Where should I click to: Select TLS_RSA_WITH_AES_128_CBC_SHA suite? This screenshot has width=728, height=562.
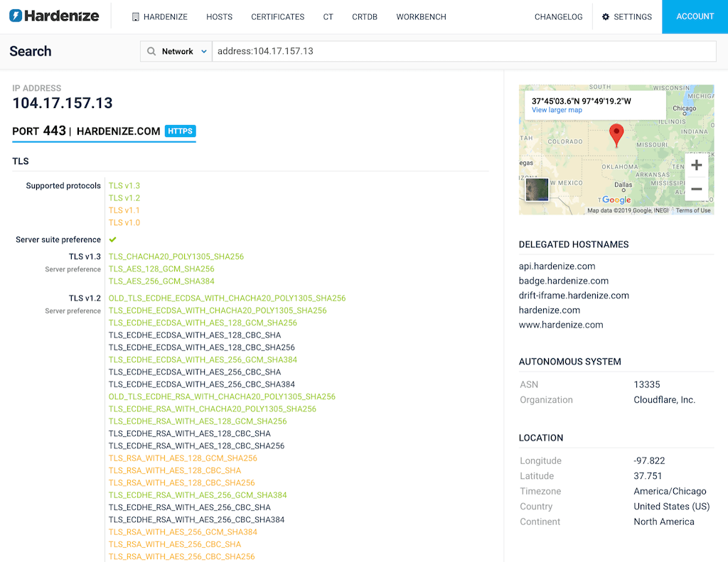coord(175,470)
